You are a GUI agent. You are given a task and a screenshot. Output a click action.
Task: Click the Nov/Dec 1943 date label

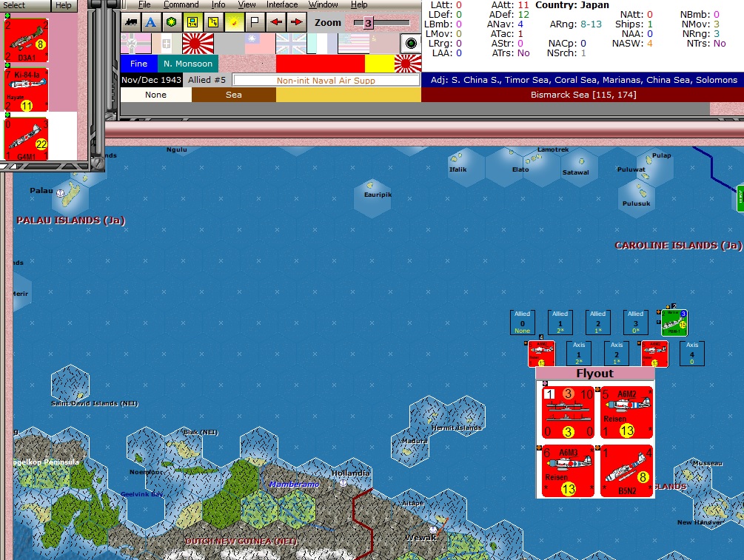pyautogui.click(x=151, y=80)
